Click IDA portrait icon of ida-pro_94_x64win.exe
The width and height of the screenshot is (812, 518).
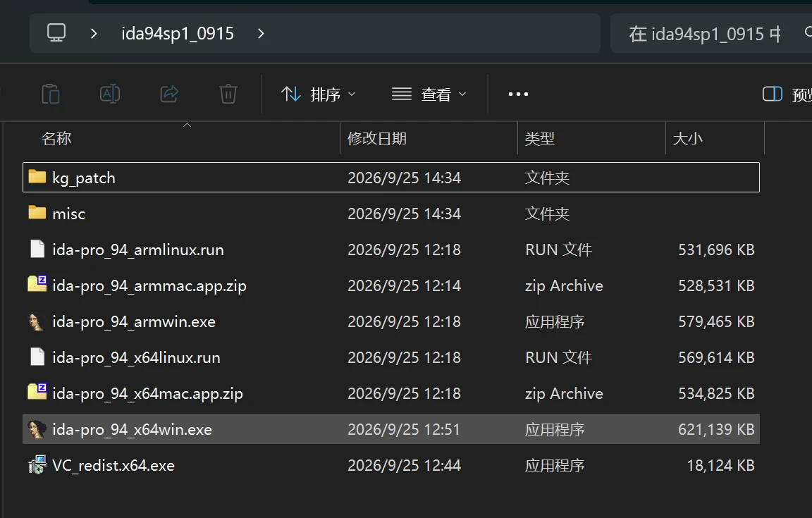[36, 429]
